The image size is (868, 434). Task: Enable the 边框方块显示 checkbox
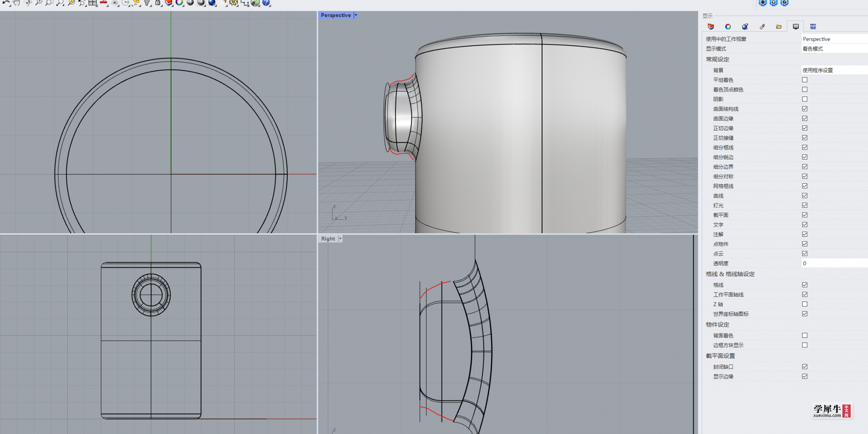coord(805,345)
